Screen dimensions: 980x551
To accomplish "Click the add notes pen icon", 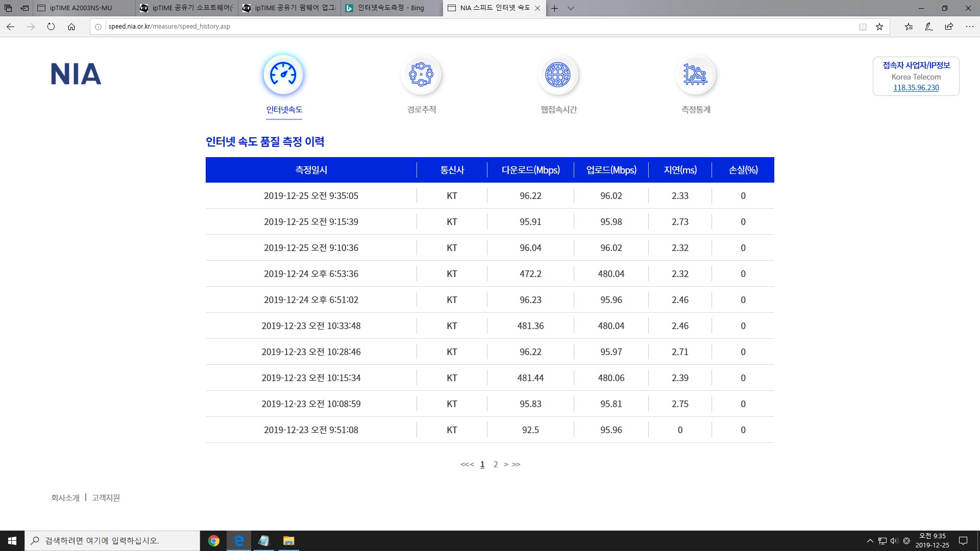I will (929, 27).
